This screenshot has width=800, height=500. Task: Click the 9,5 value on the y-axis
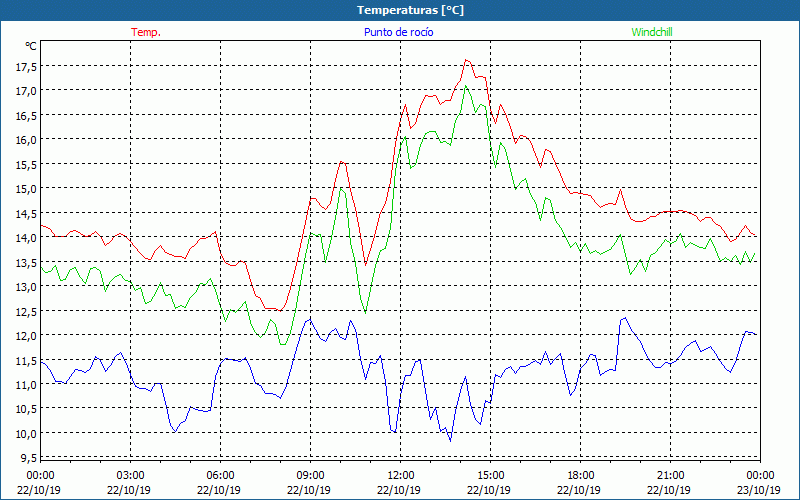pyautogui.click(x=28, y=458)
